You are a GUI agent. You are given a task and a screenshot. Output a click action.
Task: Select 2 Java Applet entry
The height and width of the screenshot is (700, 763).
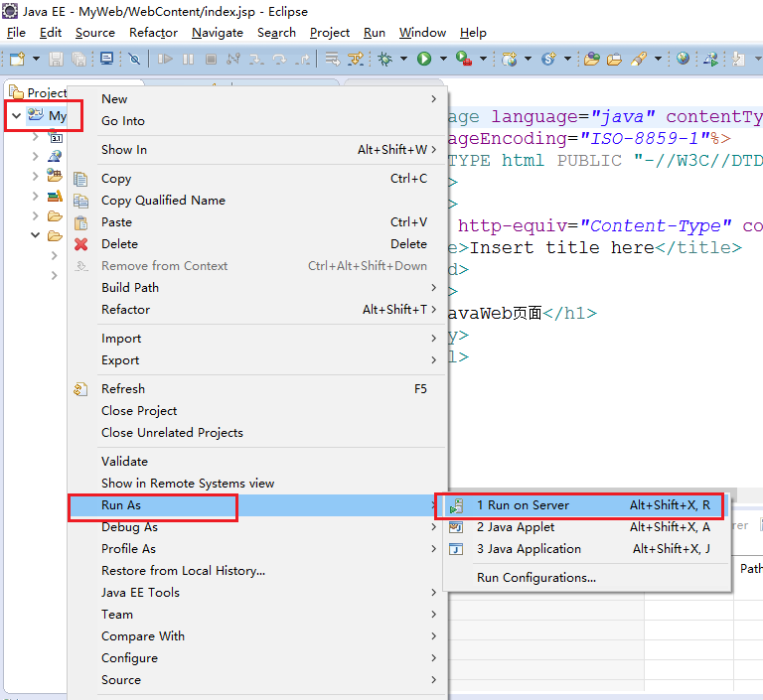pos(587,527)
